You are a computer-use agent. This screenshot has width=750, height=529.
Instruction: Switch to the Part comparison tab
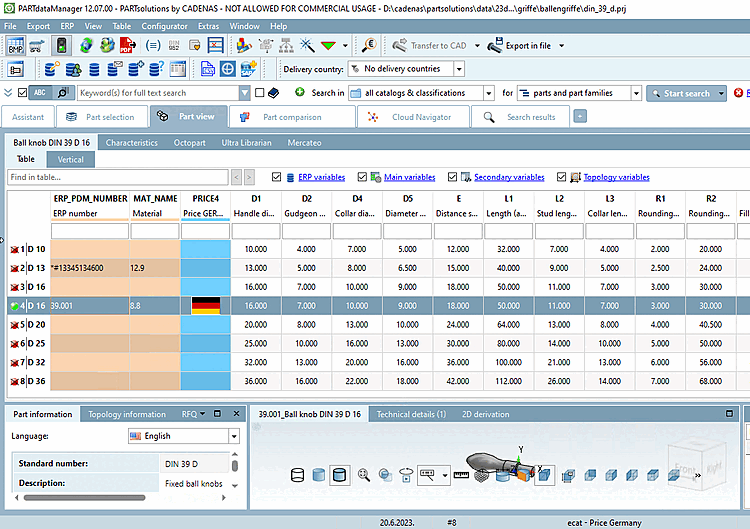coord(293,117)
